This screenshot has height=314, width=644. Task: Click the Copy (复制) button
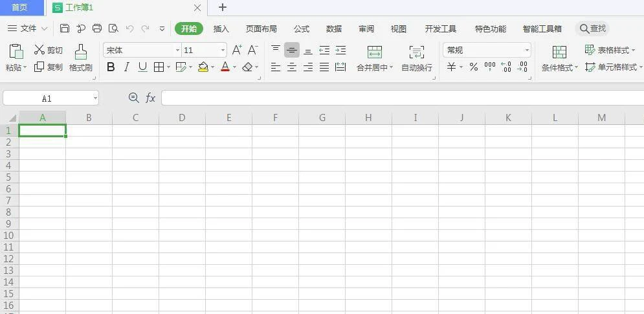[48, 67]
